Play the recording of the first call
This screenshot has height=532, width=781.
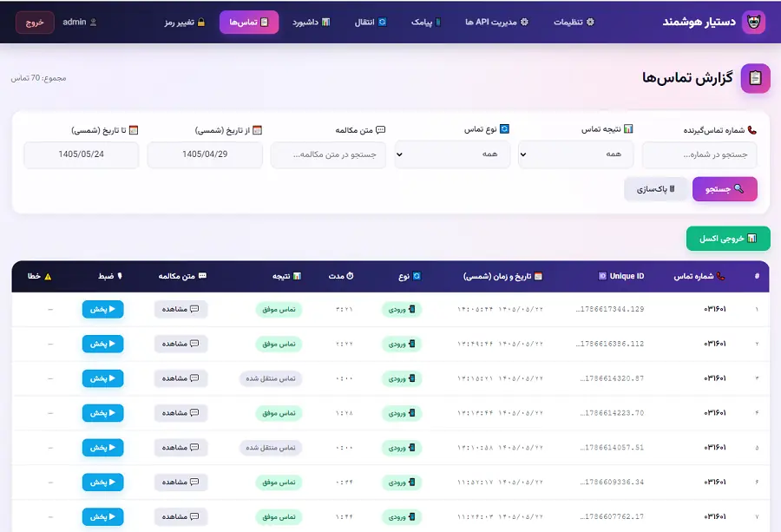[102, 309]
